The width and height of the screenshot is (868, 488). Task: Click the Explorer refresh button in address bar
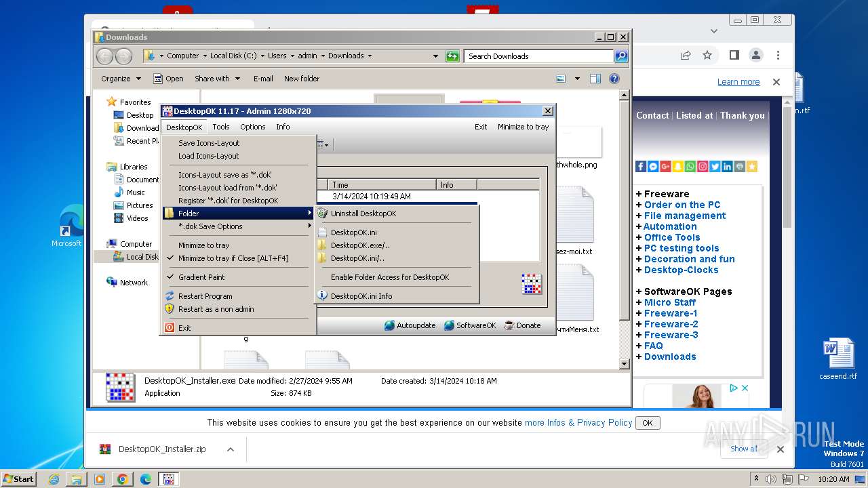452,56
